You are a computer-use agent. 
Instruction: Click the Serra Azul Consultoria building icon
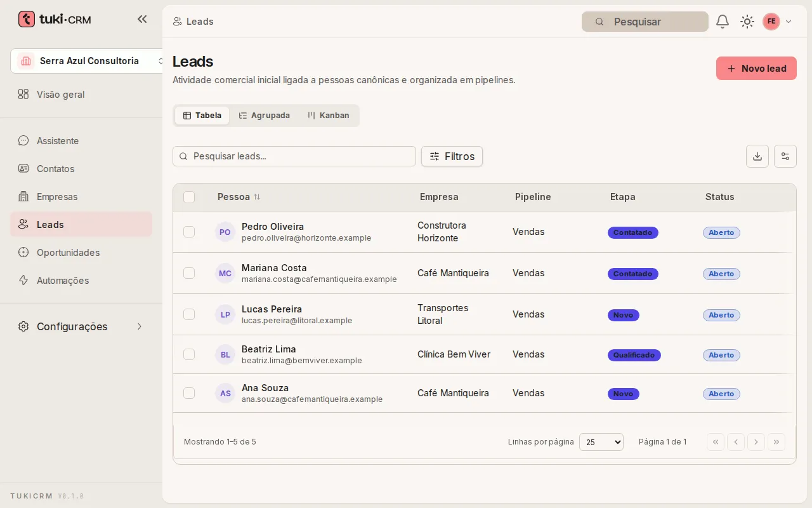point(26,61)
